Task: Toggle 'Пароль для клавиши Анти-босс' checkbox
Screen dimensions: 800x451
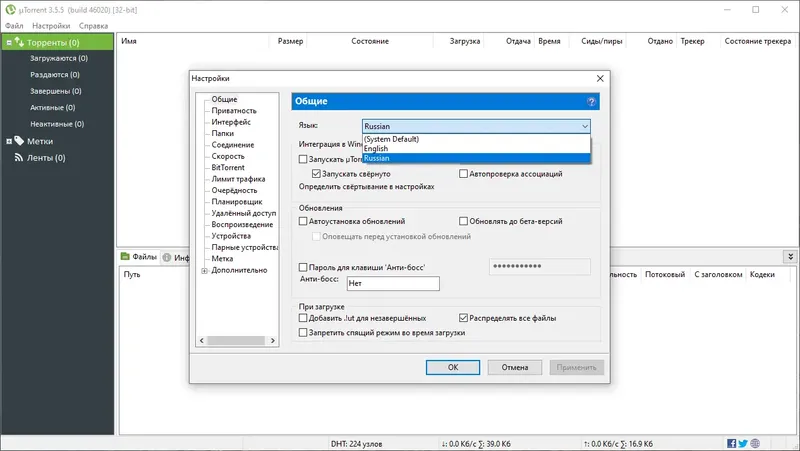Action: 303,267
